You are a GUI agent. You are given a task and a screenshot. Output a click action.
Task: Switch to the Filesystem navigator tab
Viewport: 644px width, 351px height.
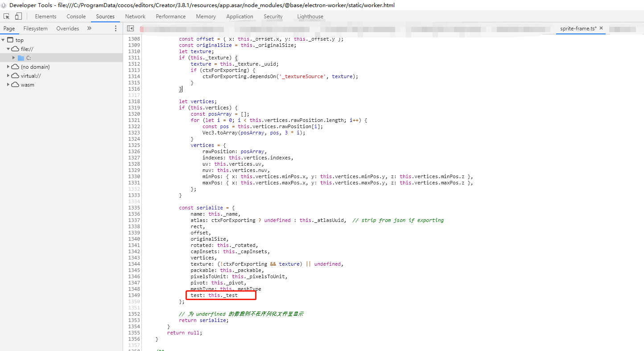(36, 29)
